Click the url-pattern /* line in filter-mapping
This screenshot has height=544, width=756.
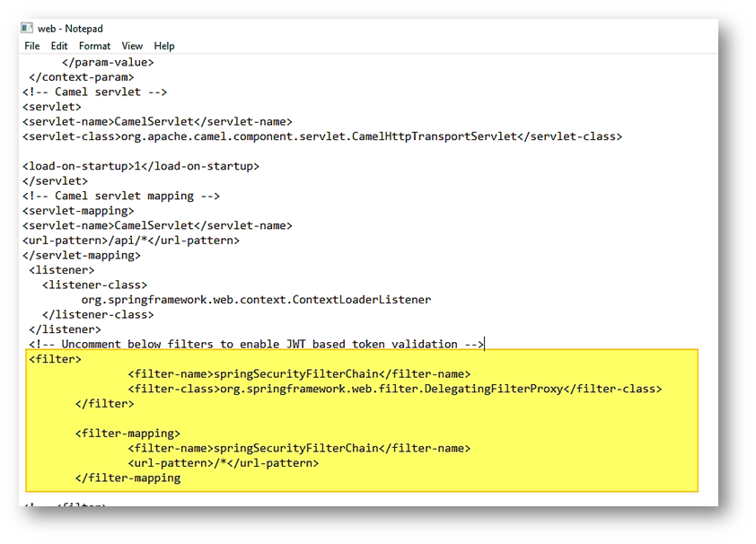(x=223, y=463)
